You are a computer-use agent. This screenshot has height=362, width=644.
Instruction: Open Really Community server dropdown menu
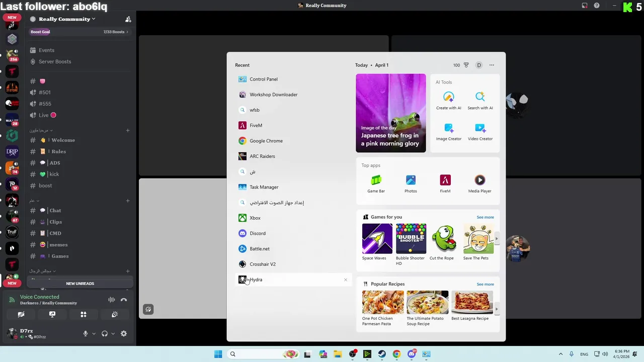(67, 19)
